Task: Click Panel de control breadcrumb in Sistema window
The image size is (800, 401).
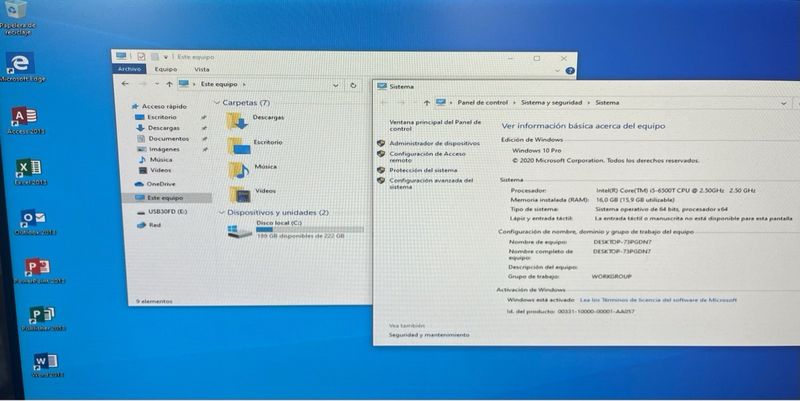Action: pyautogui.click(x=482, y=103)
